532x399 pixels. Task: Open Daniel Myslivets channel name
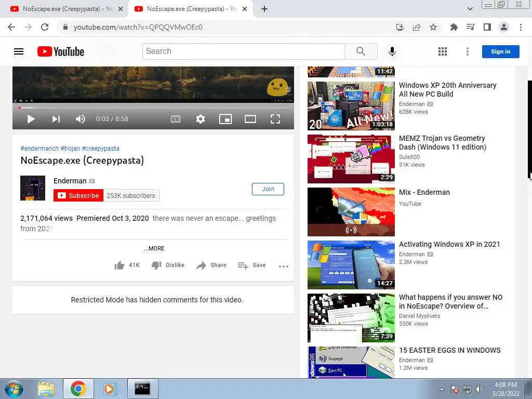tap(419, 316)
